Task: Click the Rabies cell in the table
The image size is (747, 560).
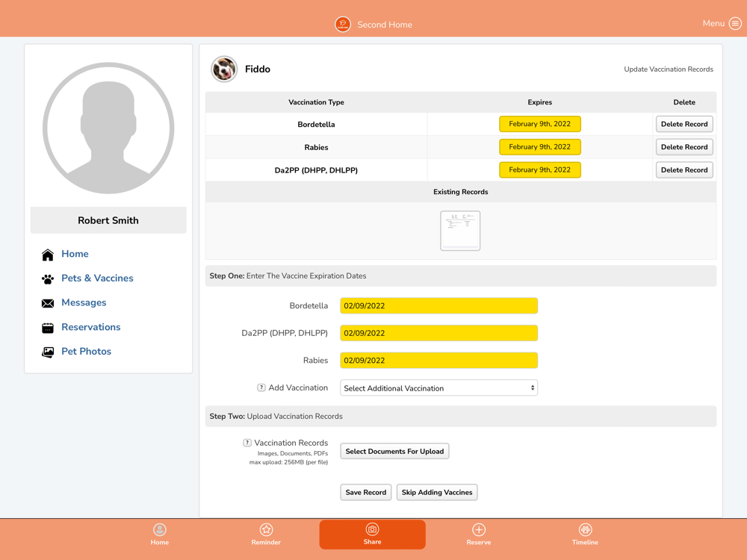Action: 316,147
